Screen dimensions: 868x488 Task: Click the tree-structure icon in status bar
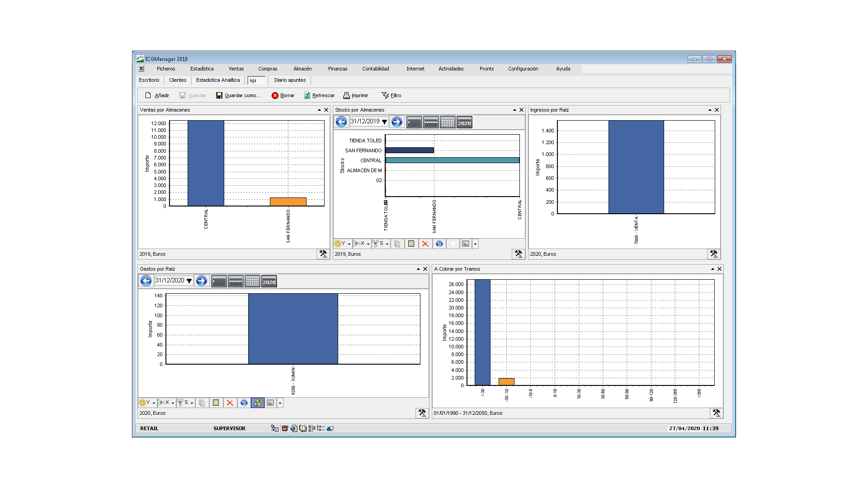point(321,428)
